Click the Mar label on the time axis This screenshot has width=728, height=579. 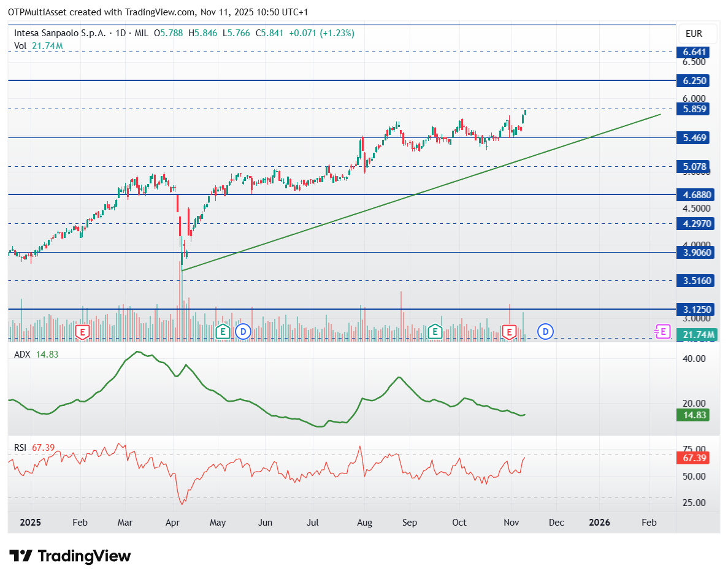(125, 523)
